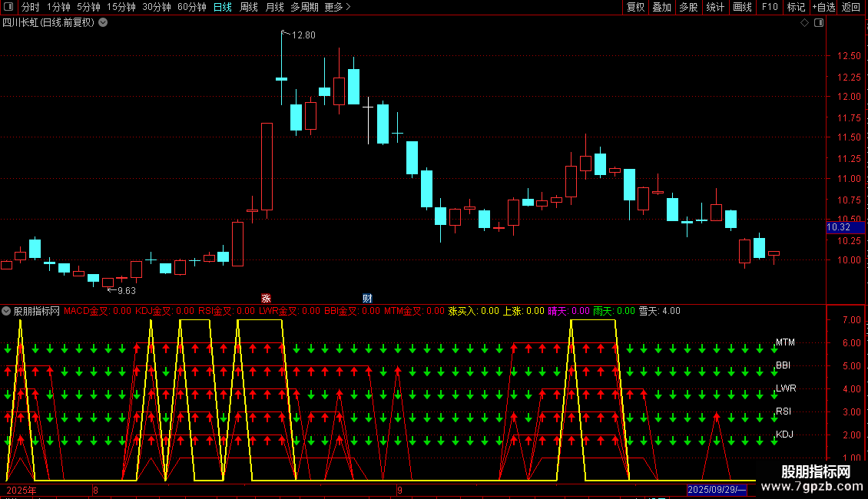868x499 pixels.
Task: Click the LWR金叉 indicator value
Action: point(290,311)
